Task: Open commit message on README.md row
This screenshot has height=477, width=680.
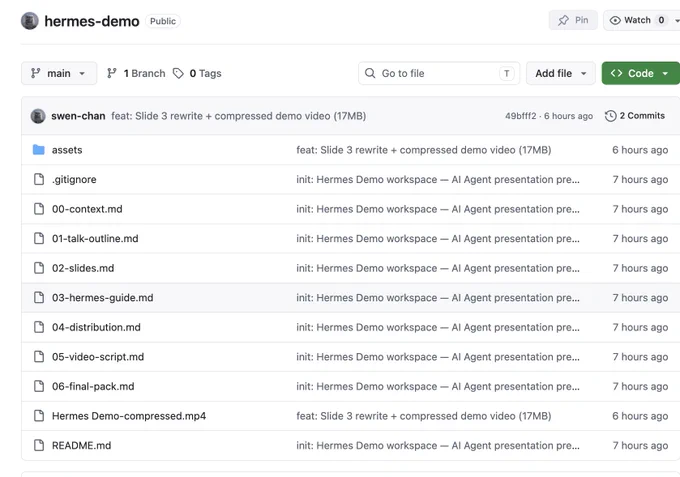Action: coord(438,445)
